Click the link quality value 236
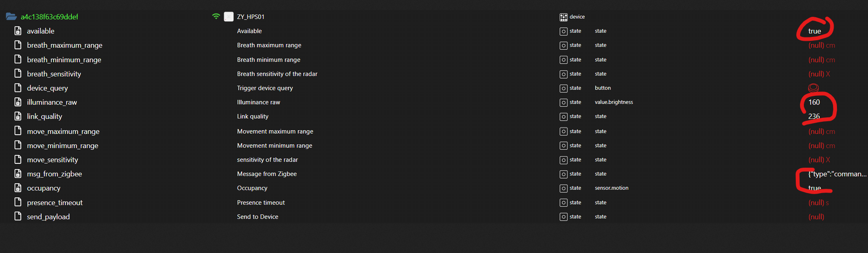 point(814,116)
